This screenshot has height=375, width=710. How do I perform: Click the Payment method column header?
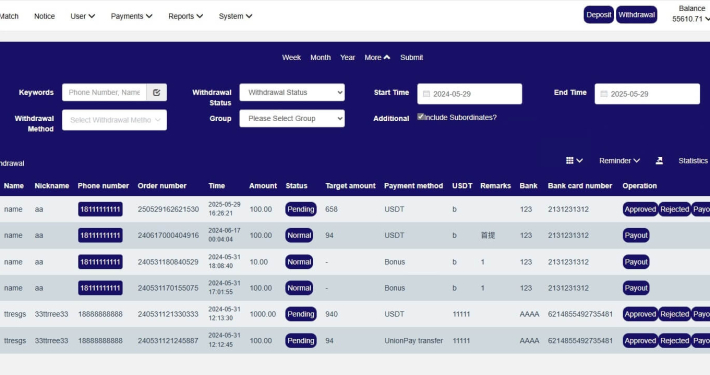pyautogui.click(x=413, y=186)
